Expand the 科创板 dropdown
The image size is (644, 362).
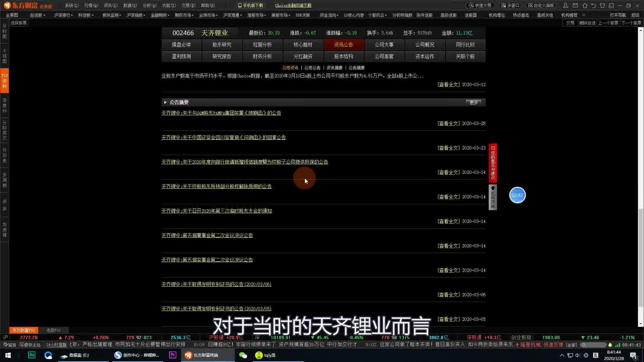pyautogui.click(x=86, y=15)
